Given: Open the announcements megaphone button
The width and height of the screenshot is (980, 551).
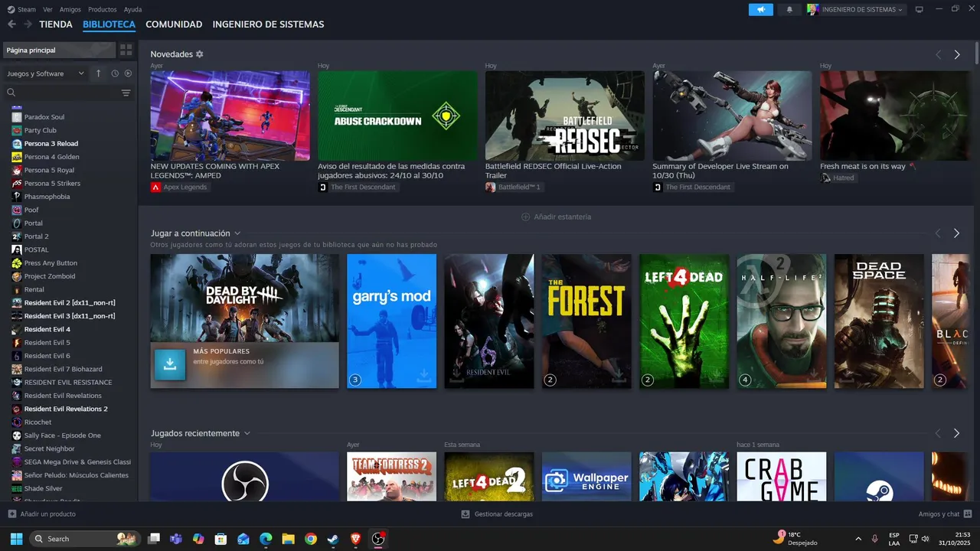Looking at the screenshot, I should (761, 9).
